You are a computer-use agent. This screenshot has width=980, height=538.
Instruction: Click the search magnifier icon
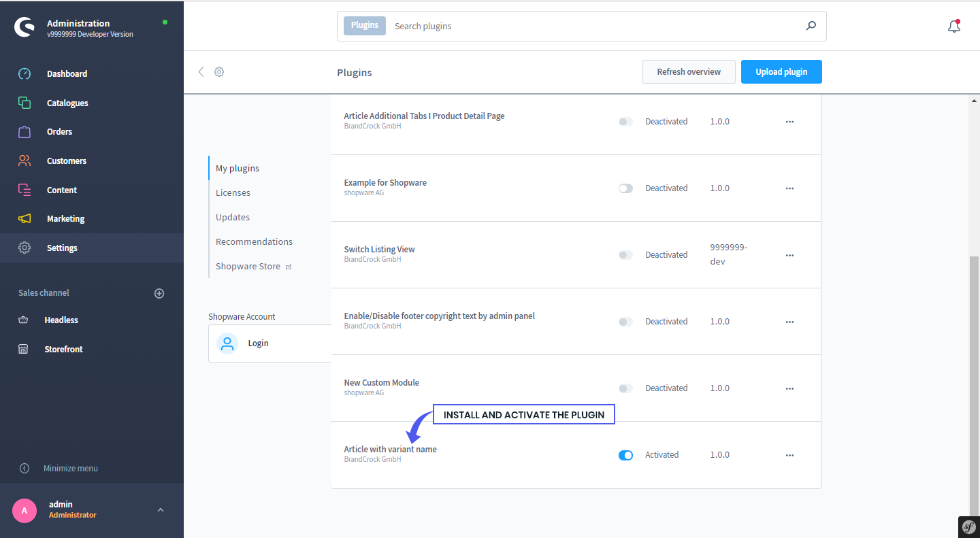(x=811, y=26)
